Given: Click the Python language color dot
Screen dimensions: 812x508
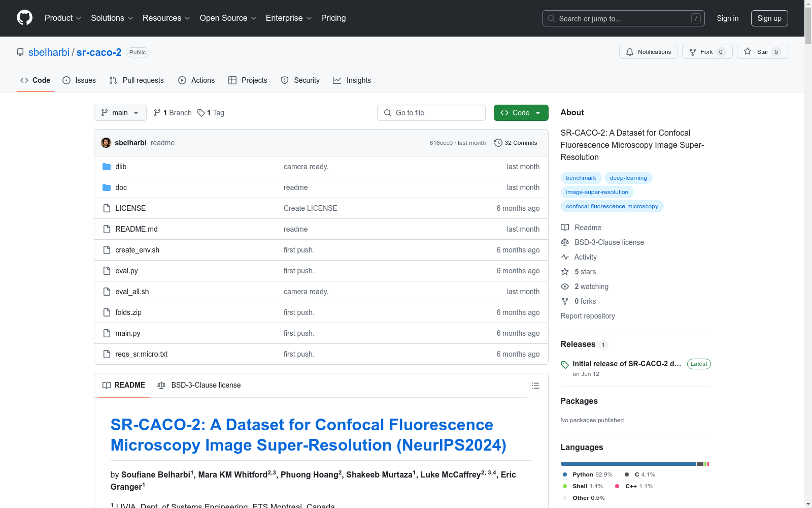Looking at the screenshot, I should coord(565,474).
